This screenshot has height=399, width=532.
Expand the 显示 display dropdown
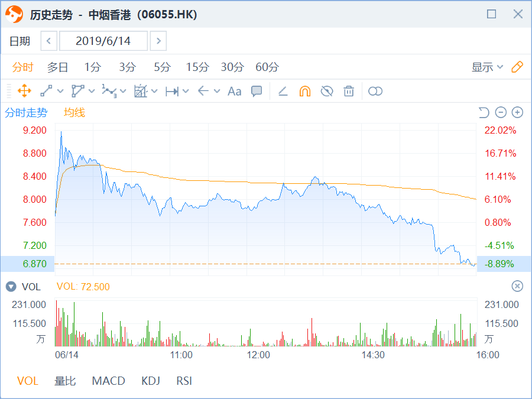[x=487, y=67]
